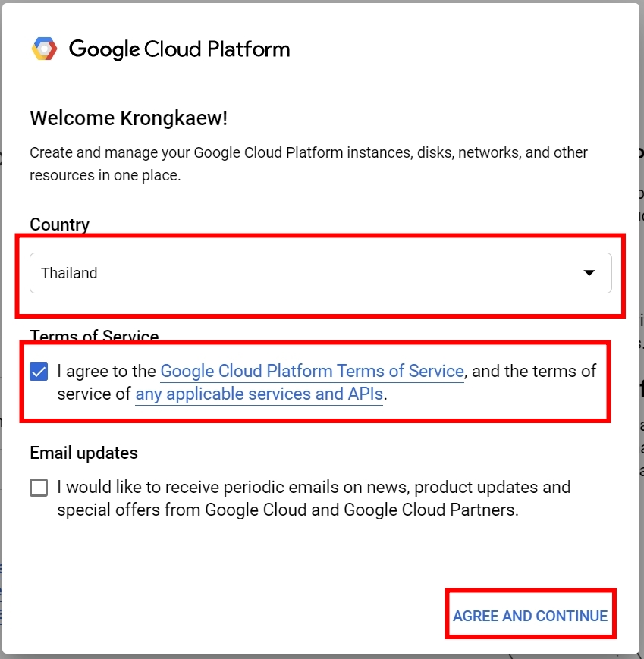Select the Thailand text in the country field
This screenshot has width=644, height=659.
point(69,272)
